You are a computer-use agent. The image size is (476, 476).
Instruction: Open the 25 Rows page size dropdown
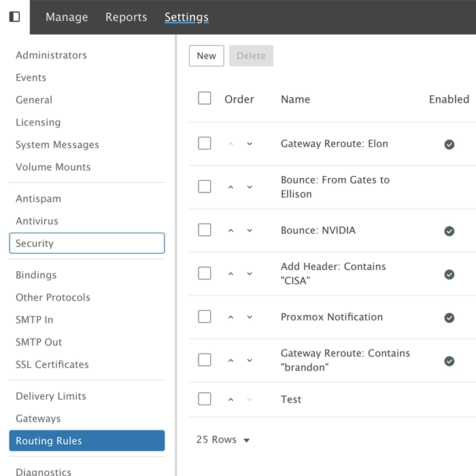[223, 439]
